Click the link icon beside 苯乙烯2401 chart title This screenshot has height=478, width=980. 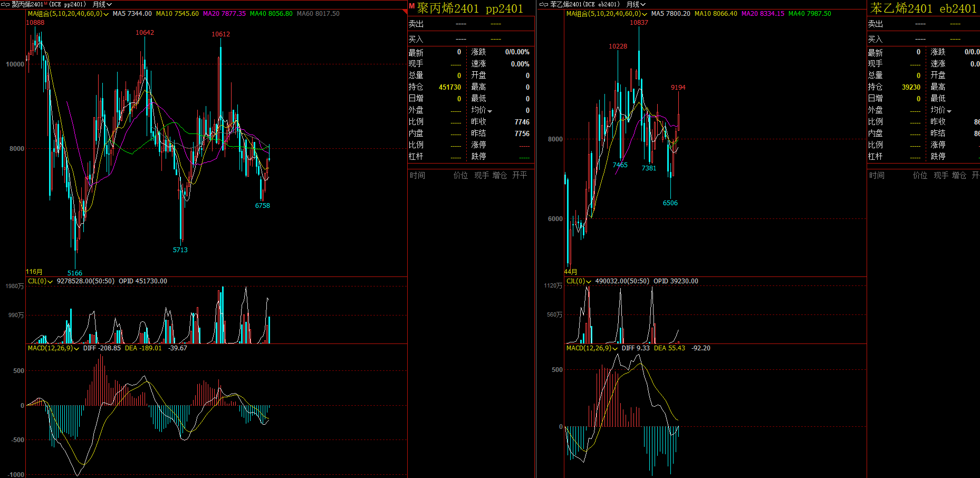(543, 4)
